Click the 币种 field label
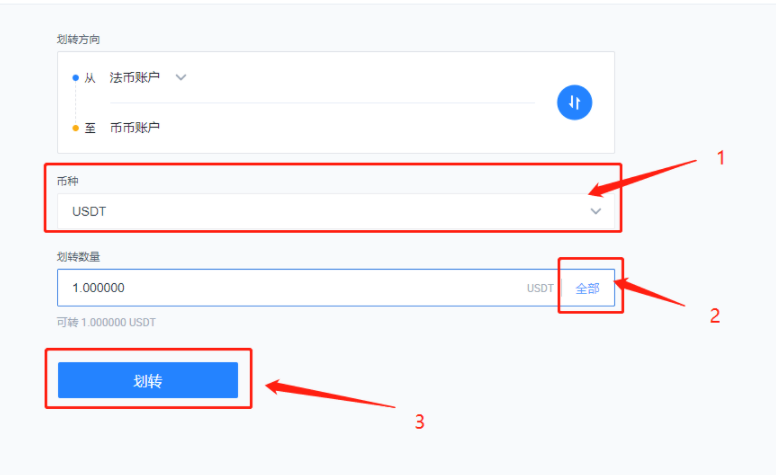 (67, 181)
